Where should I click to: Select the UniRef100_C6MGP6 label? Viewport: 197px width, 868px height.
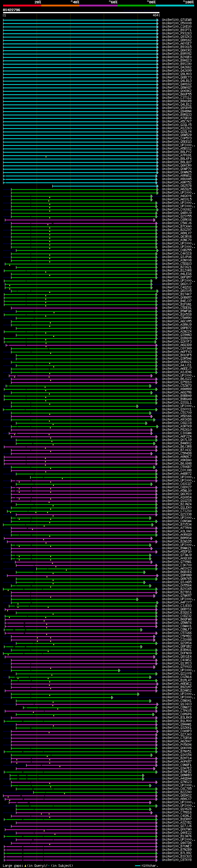177,714
